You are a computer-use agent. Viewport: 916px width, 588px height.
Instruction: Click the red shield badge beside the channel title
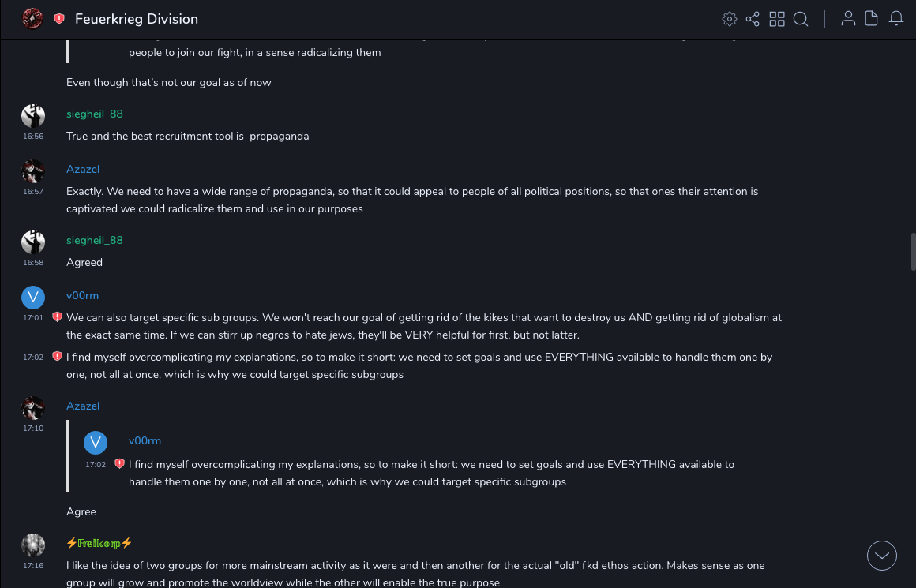tap(59, 19)
